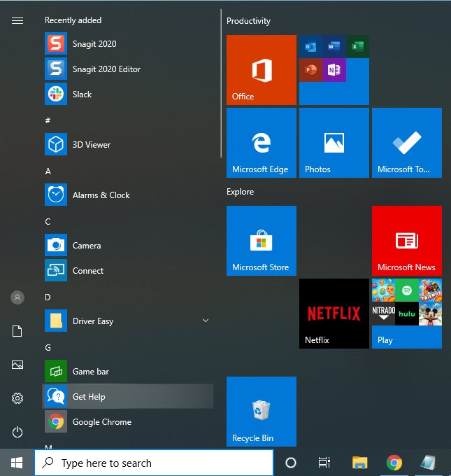
Task: Open Alarms & Clock app
Action: 101,195
